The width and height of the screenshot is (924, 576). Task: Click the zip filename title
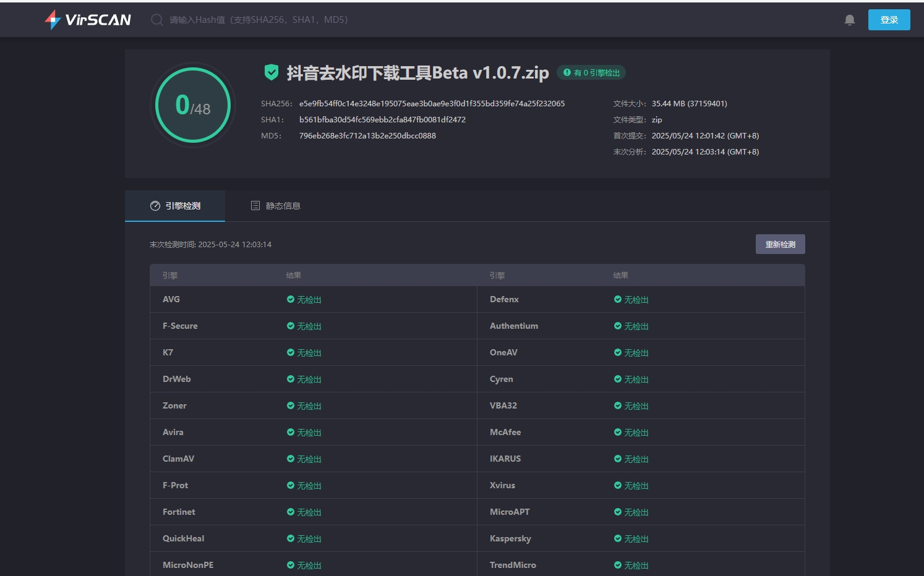point(417,73)
